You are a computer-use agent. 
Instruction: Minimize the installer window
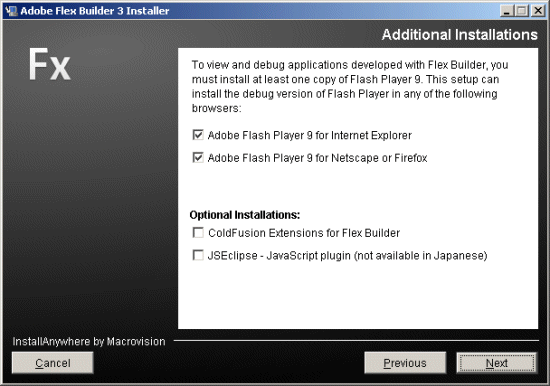point(506,11)
